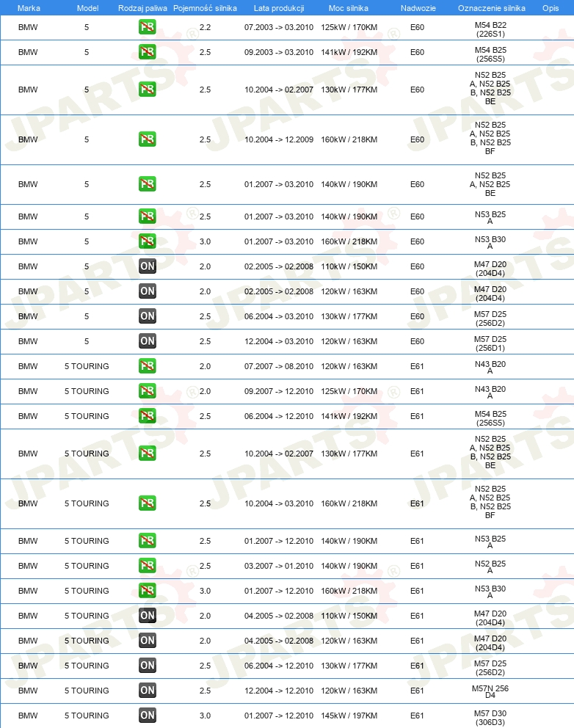Image resolution: width=574 pixels, height=728 pixels.
Task: Select production years 09.2007 -> 12.2010
Action: 279,391
